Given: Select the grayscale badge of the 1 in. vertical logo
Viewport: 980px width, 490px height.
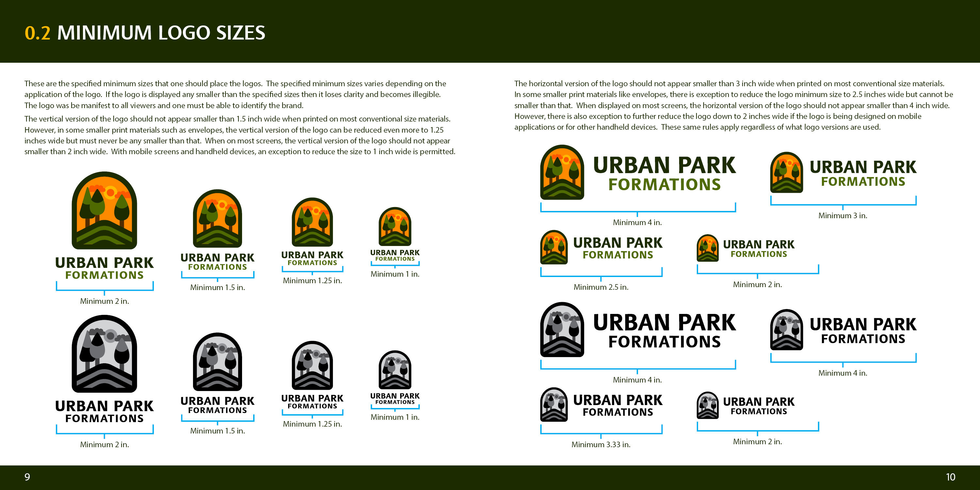Looking at the screenshot, I should [x=395, y=370].
